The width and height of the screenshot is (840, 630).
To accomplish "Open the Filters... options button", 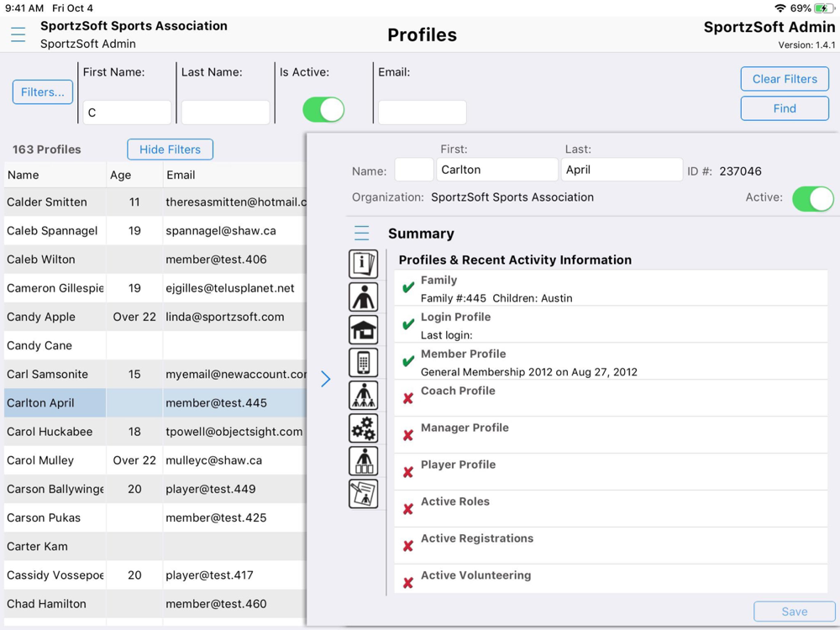I will [x=43, y=92].
